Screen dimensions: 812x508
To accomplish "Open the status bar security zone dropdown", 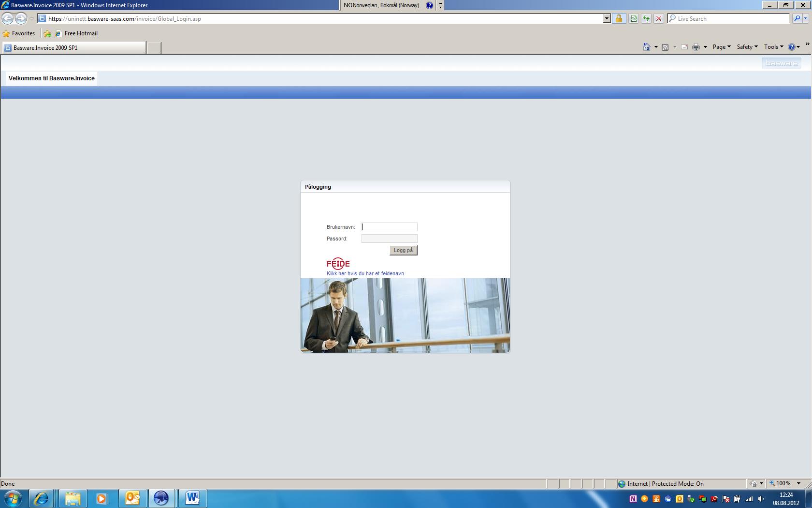I will [761, 484].
